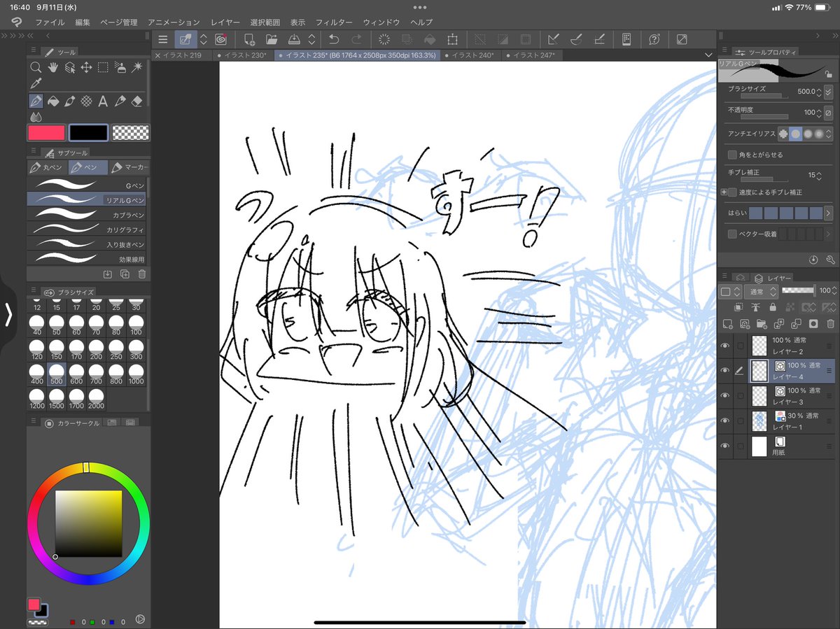Lock the selected layer
This screenshot has width=840, height=629.
coord(773,306)
